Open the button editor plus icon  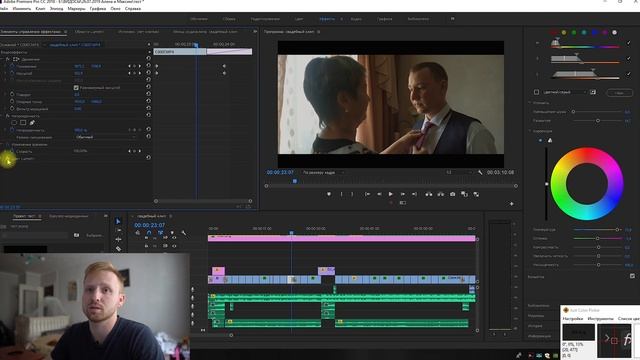[511, 203]
